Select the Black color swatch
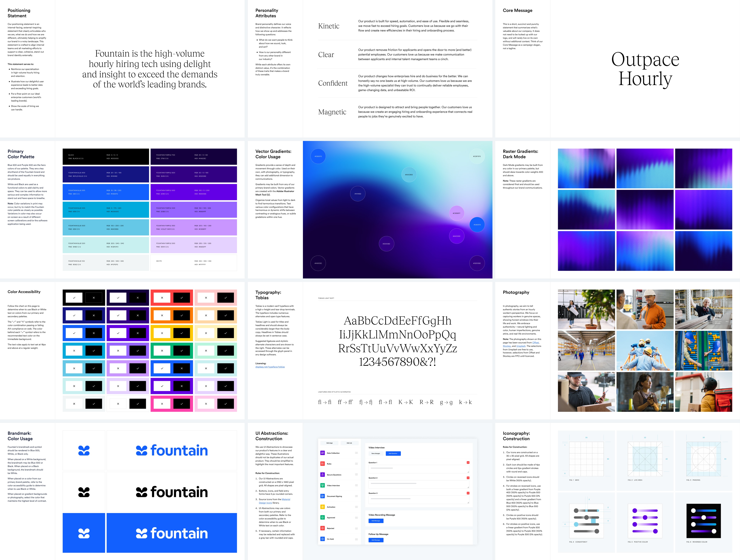This screenshot has width=740, height=560. (x=106, y=157)
